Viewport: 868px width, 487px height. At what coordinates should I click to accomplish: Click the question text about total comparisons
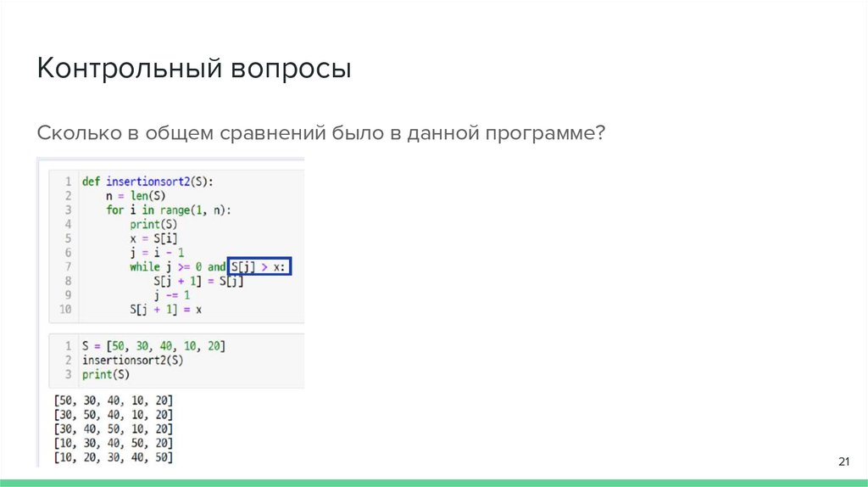322,134
